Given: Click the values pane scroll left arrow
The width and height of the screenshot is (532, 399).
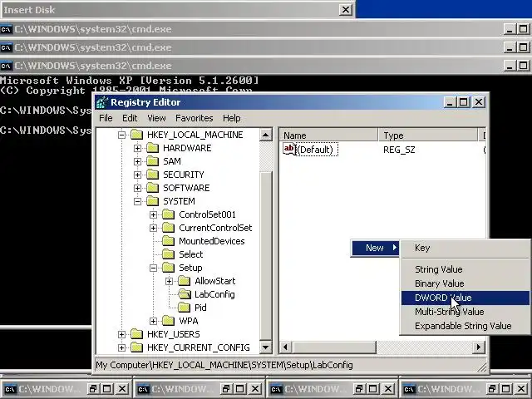Looking at the screenshot, I should pyautogui.click(x=285, y=347).
